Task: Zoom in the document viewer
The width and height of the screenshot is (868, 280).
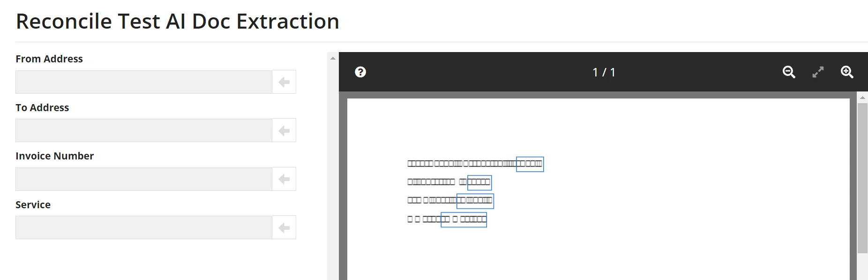Action: [x=847, y=72]
